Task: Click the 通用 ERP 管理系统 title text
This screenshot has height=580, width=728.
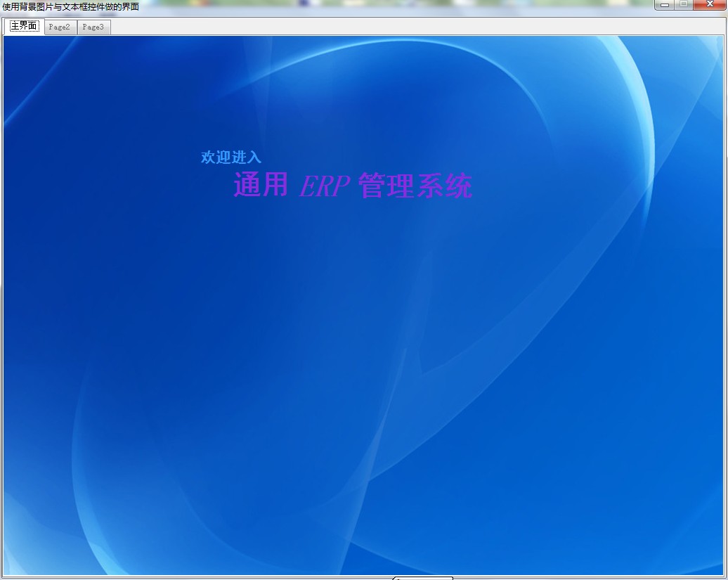Action: [353, 186]
